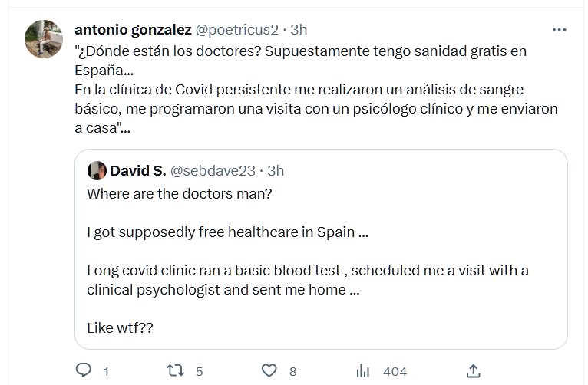Open the three-dot more options menu
Viewport: 588px width, 385px height.
560,30
